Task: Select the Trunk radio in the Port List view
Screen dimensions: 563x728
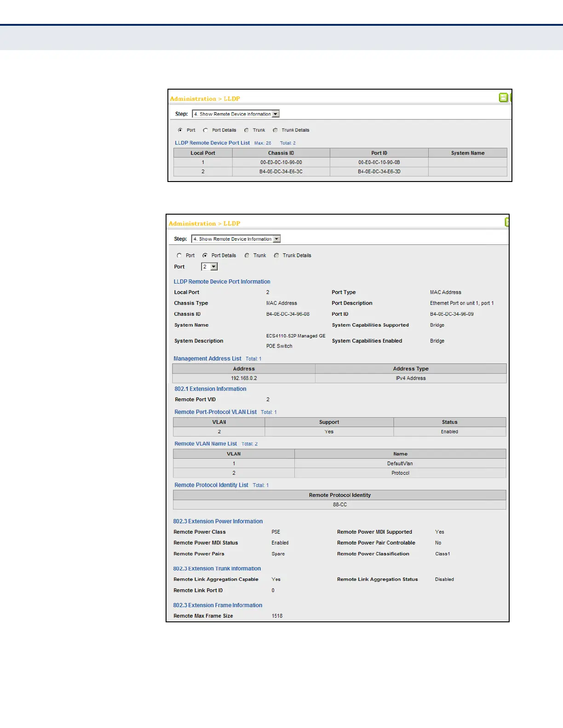Action: 247,130
